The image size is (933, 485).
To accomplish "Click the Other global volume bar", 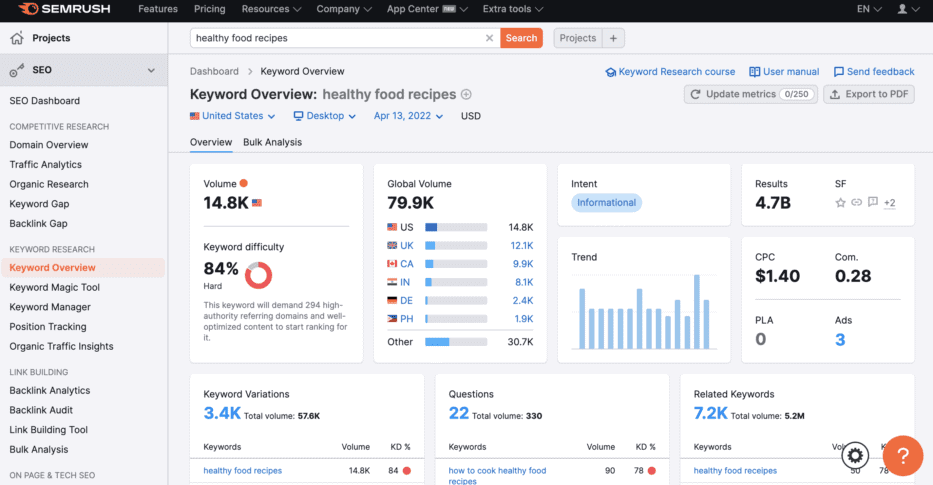I will [456, 342].
